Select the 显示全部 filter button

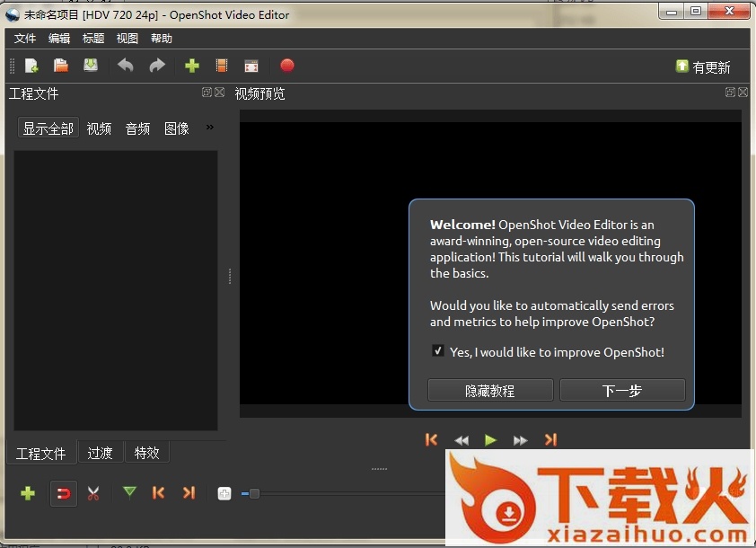(48, 128)
